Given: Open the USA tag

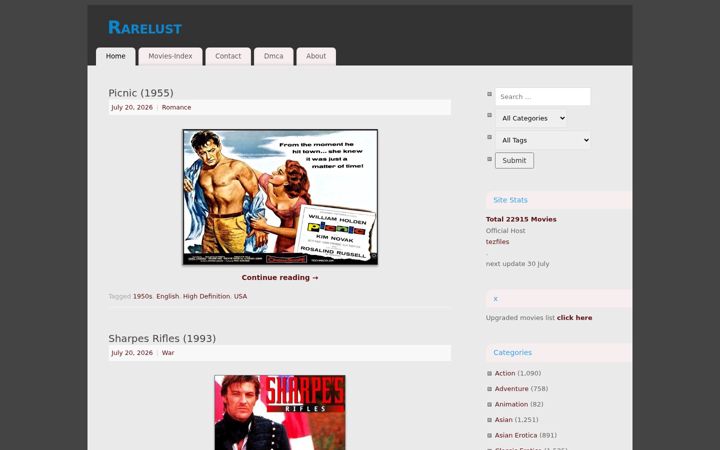Looking at the screenshot, I should [x=241, y=296].
